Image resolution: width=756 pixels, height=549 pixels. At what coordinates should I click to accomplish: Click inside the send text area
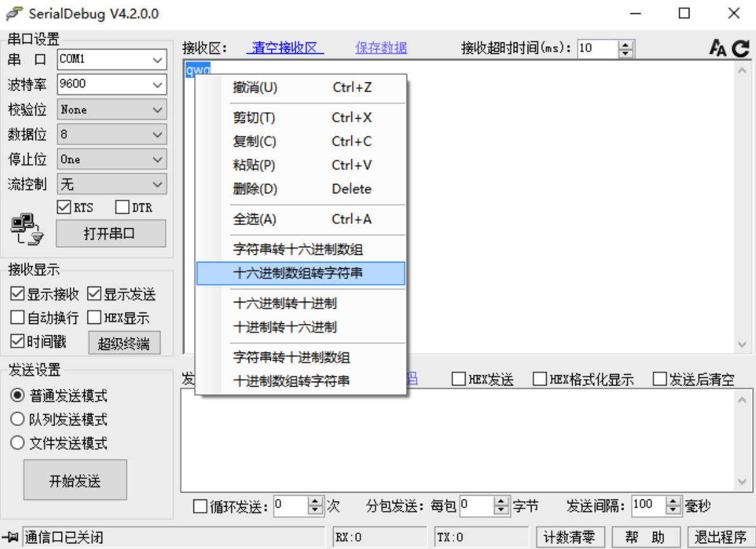tap(457, 440)
